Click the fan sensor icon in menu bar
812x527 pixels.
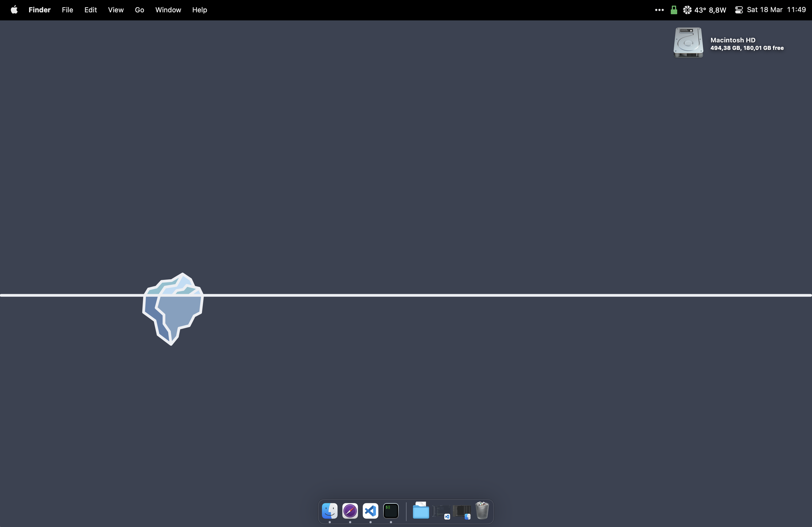tap(687, 10)
